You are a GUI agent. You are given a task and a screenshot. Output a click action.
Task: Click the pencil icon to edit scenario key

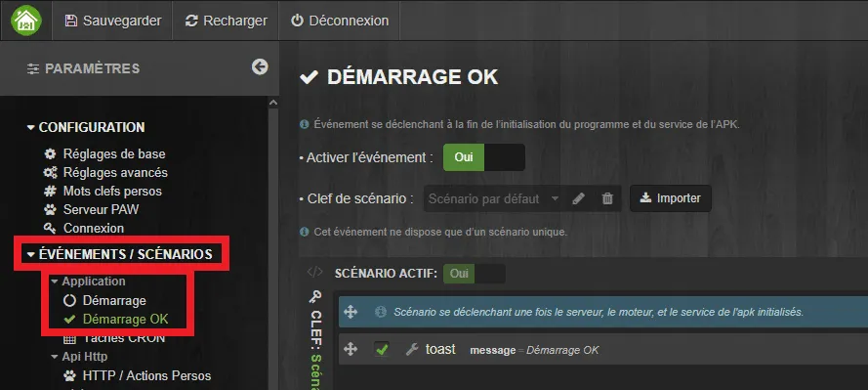pyautogui.click(x=578, y=198)
